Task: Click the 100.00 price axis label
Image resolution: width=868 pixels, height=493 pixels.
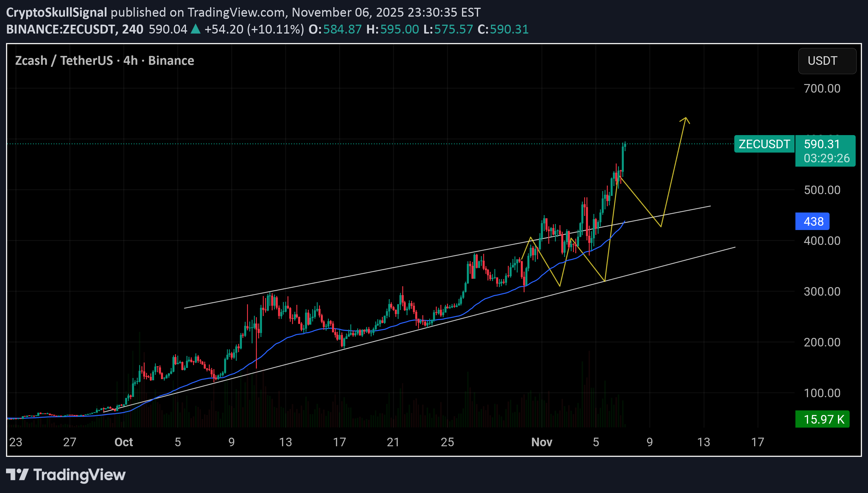Action: (822, 393)
